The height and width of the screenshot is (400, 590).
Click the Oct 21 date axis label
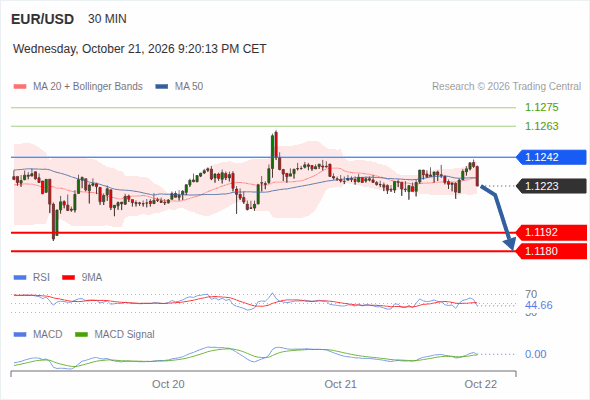point(341,384)
